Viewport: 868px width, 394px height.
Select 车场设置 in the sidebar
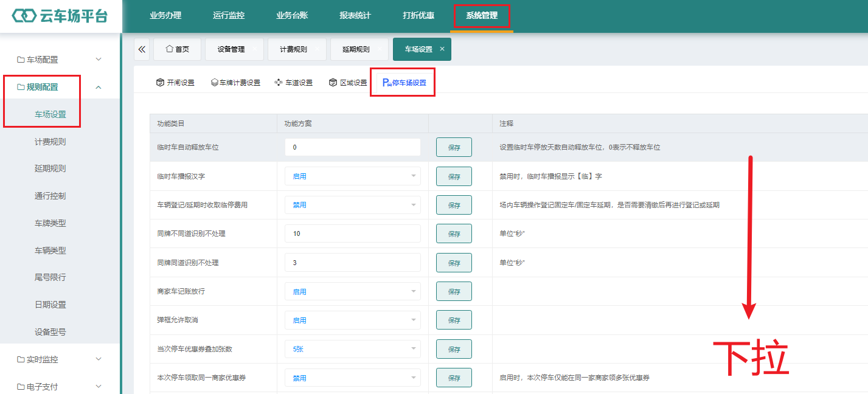point(50,114)
